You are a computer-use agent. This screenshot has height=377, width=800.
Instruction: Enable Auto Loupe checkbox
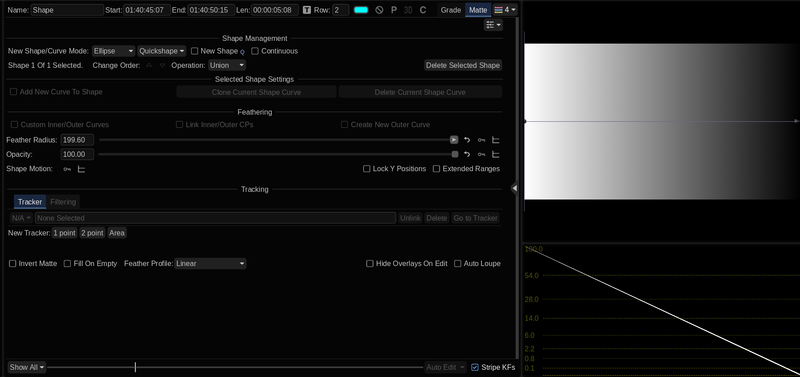(x=458, y=264)
